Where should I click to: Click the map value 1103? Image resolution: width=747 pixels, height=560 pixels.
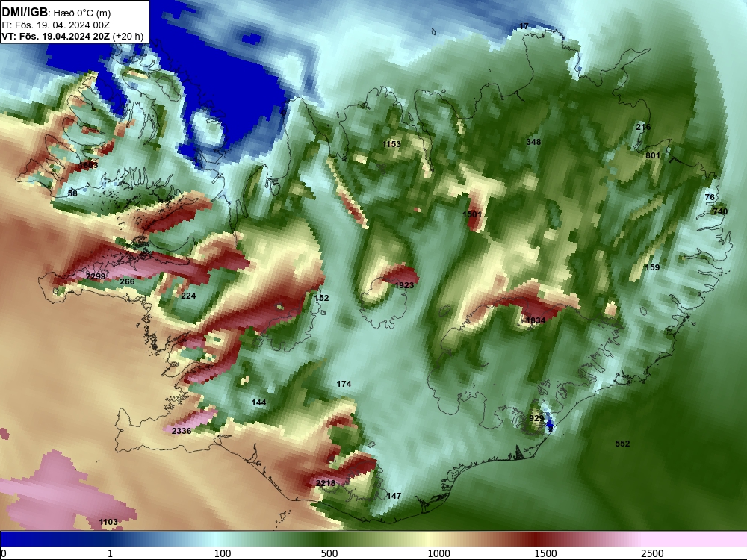point(108,523)
